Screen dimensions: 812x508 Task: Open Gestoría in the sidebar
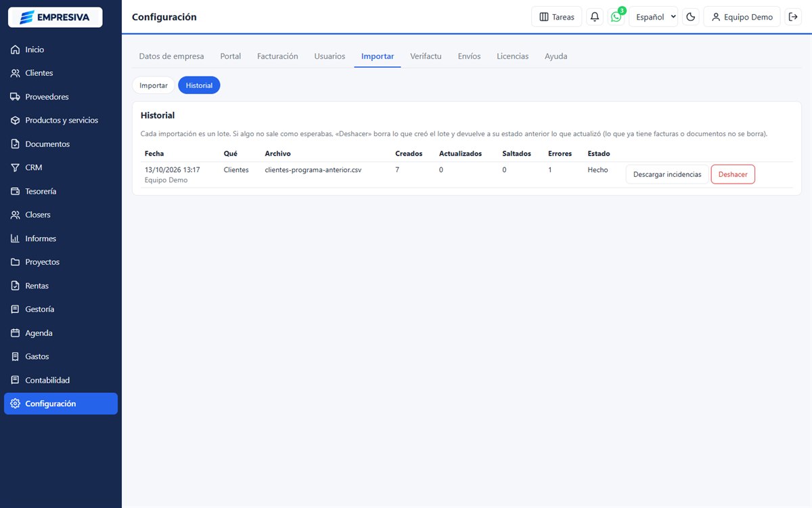[61, 310]
